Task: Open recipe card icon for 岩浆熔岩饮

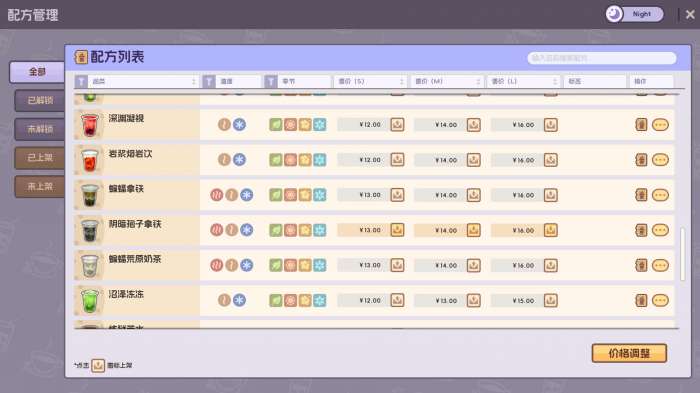Action: 641,160
